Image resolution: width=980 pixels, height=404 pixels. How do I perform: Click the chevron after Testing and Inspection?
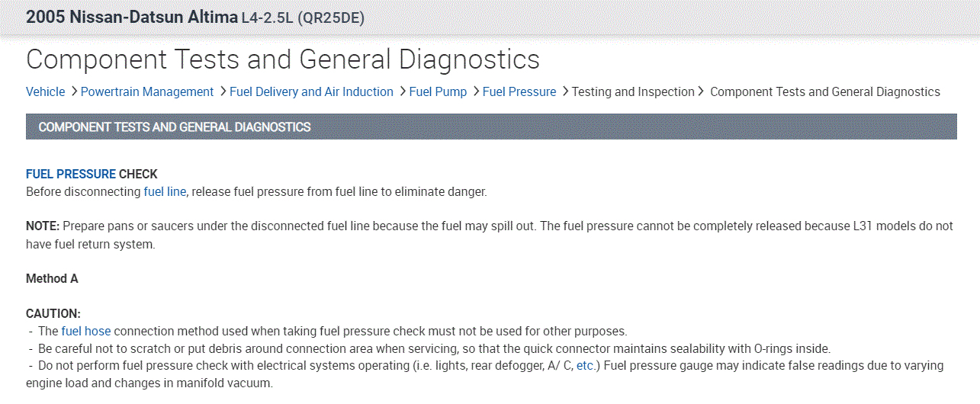coord(701,91)
